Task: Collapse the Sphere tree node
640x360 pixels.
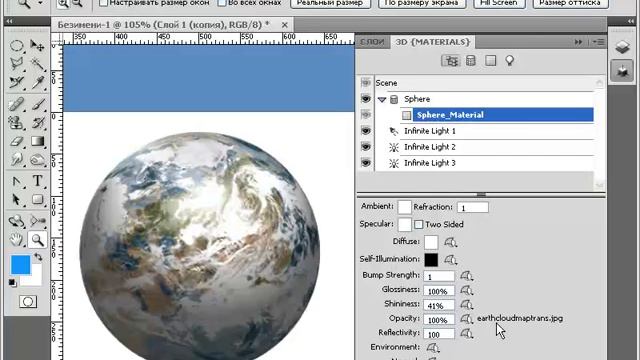Action: 382,99
